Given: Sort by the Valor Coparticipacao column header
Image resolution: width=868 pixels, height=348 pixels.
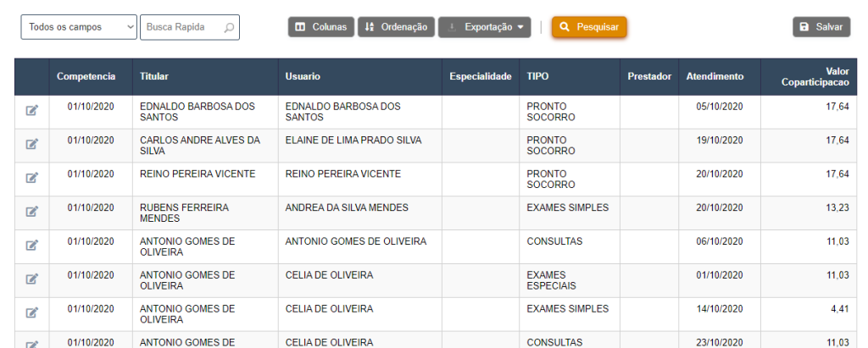Looking at the screenshot, I should coord(815,76).
